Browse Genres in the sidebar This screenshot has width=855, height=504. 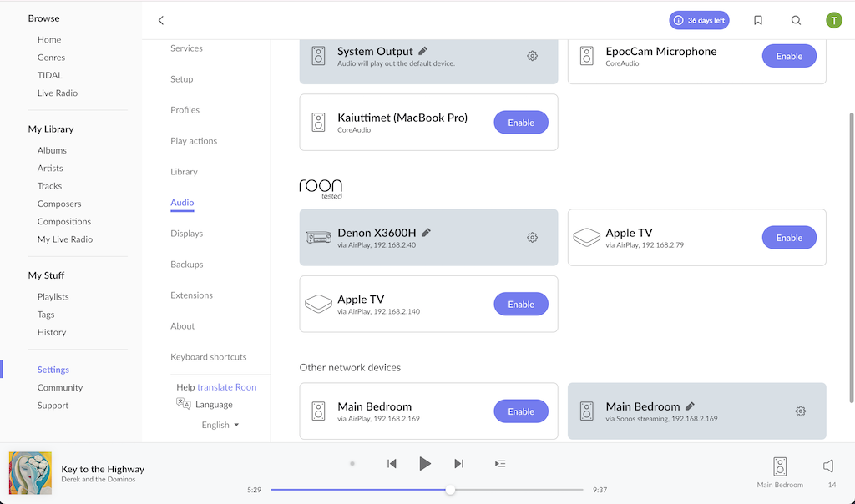point(51,58)
